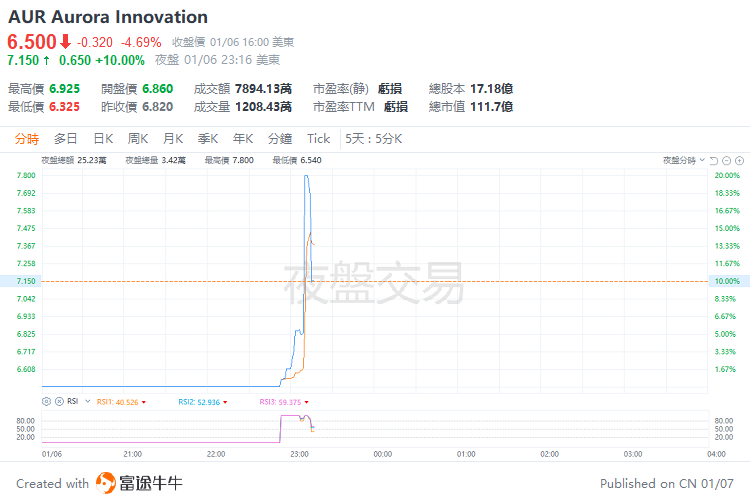Select the 日K chart tab
The height and width of the screenshot is (504, 750).
click(x=103, y=138)
